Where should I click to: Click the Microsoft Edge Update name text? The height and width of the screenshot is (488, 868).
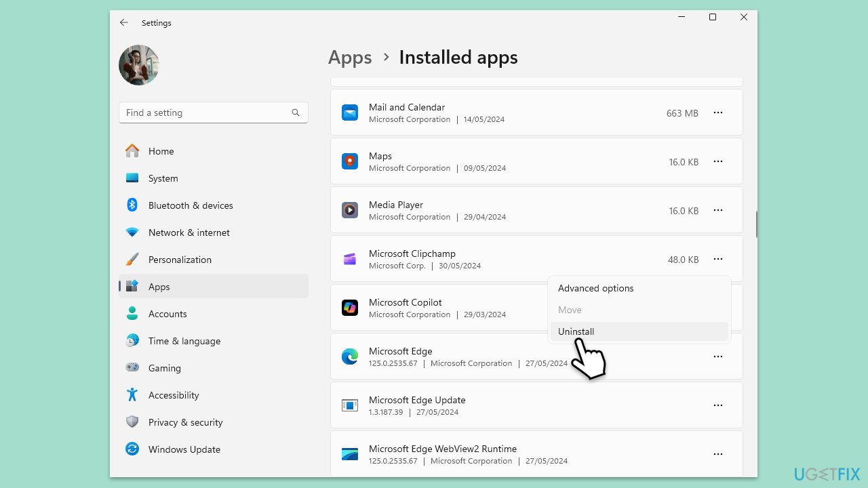[417, 400]
